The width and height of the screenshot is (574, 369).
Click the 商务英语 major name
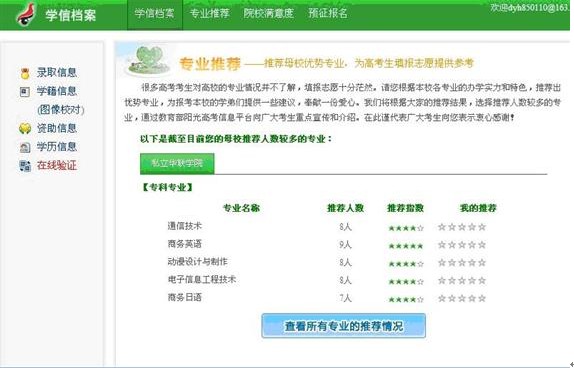(185, 244)
